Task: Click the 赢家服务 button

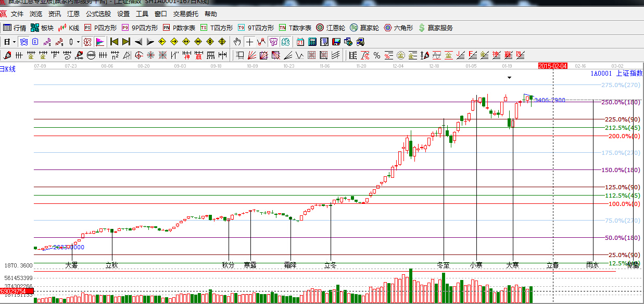Action: coord(435,28)
